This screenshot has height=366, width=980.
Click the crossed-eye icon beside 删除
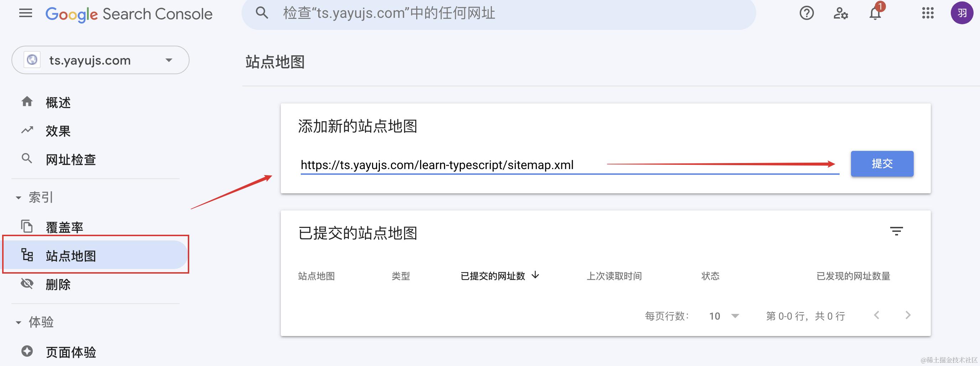[27, 283]
